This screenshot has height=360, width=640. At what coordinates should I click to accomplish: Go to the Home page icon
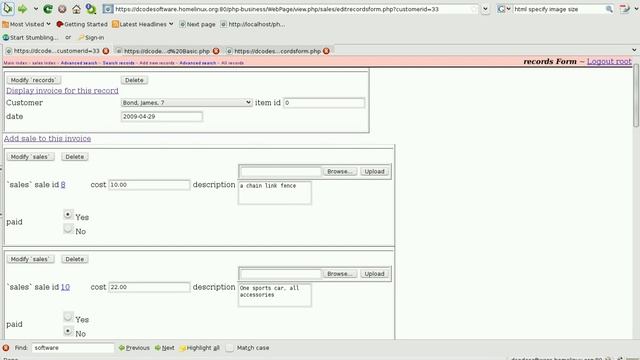point(76,9)
